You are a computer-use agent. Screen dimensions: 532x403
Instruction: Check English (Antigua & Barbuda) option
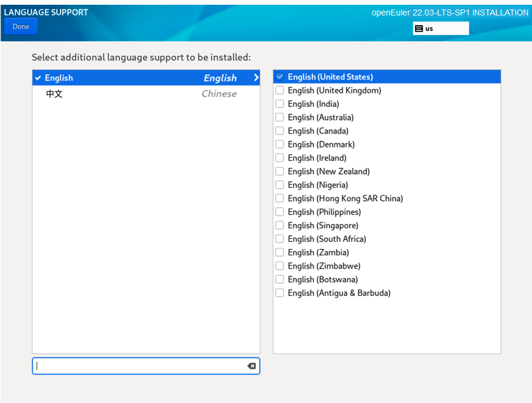click(x=279, y=293)
